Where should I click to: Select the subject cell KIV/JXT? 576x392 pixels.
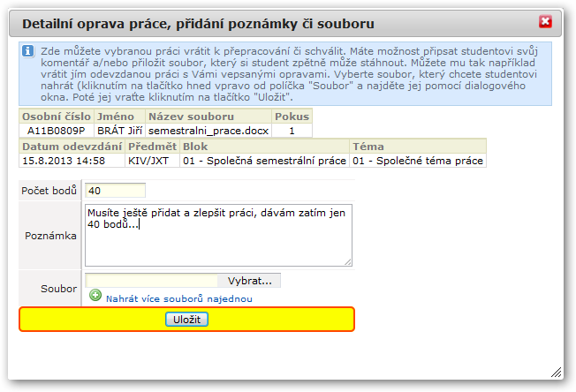(x=153, y=161)
